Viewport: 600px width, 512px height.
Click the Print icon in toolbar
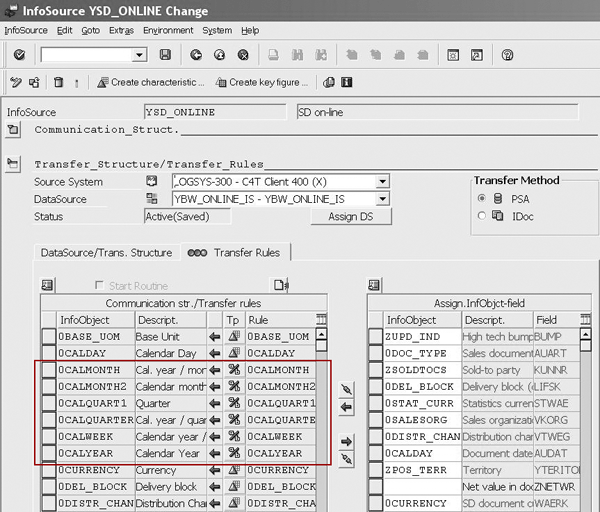[273, 55]
